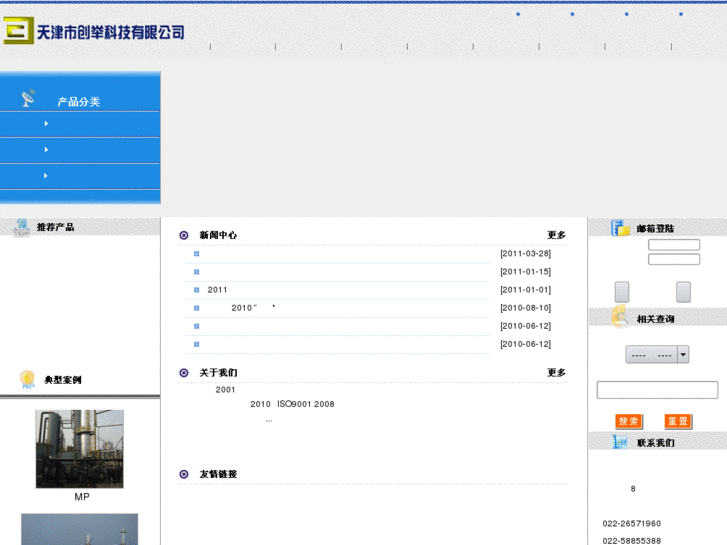Open the 推荐产品 section heading
727x545 pixels.
point(56,227)
